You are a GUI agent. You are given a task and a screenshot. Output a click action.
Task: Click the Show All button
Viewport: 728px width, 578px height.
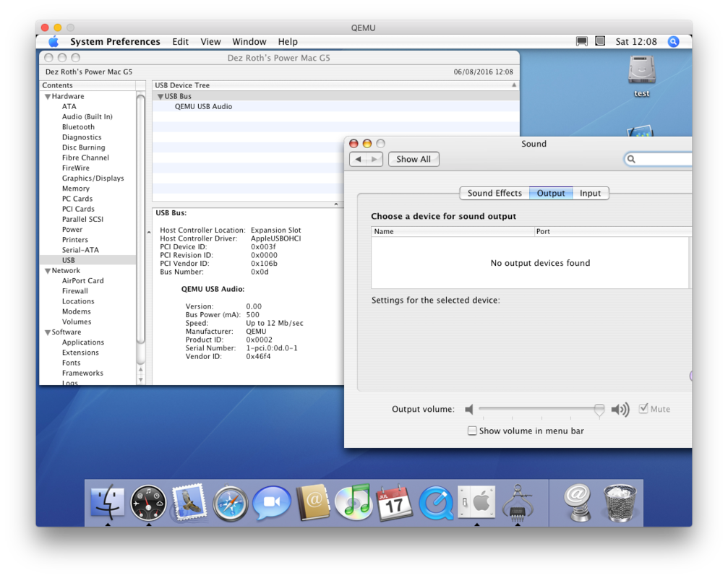414,159
